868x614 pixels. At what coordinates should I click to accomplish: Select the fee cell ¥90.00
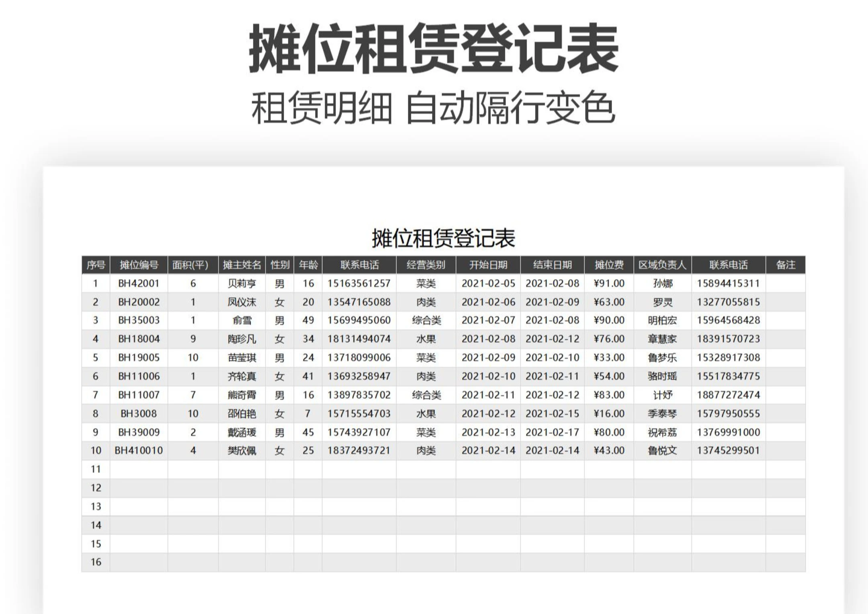[x=609, y=320]
